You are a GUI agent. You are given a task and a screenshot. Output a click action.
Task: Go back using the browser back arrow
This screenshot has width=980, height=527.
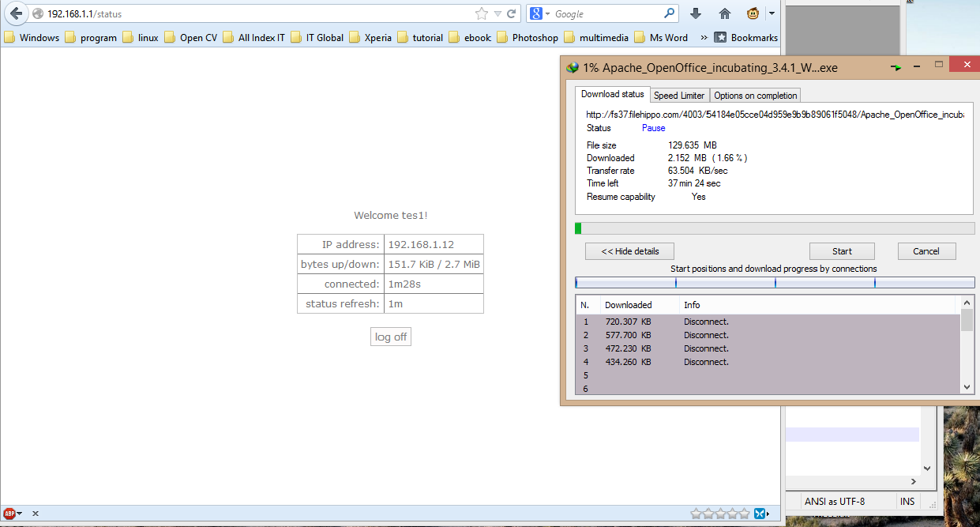pos(16,13)
